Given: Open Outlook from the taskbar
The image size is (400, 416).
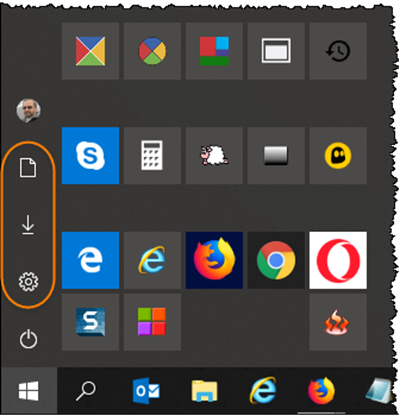Looking at the screenshot, I should click(x=146, y=391).
